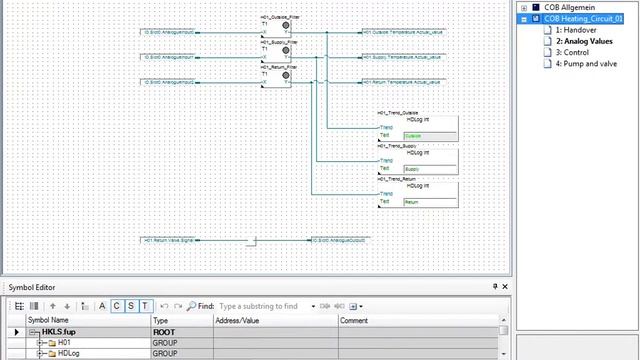Image resolution: width=640 pixels, height=360 pixels.
Task: Click the Supply text field in trend block
Action: pyautogui.click(x=430, y=169)
